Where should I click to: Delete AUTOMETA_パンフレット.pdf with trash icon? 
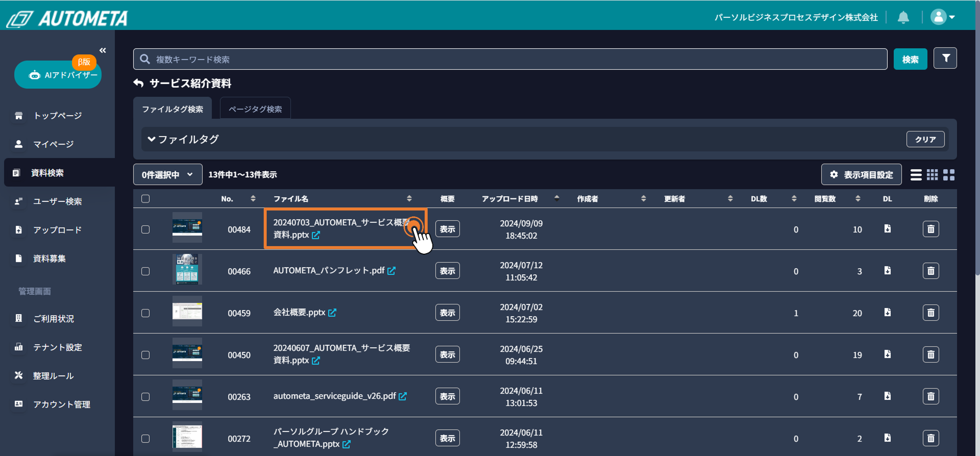point(931,271)
